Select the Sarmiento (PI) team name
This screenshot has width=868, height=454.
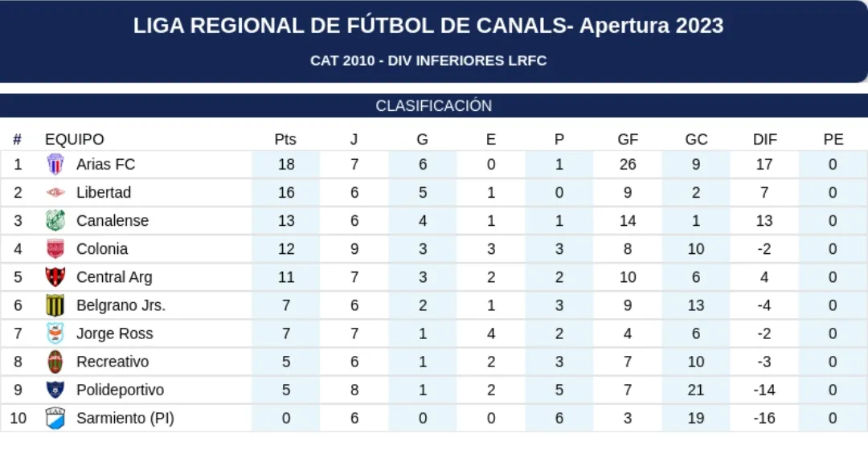(125, 418)
